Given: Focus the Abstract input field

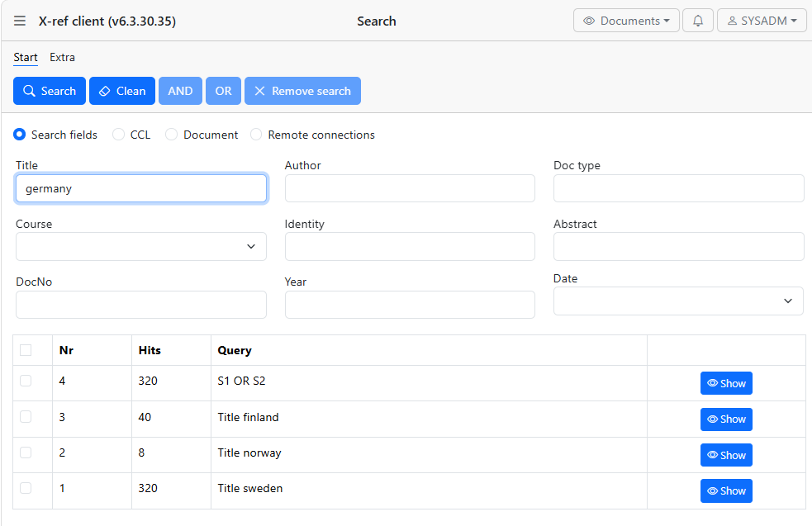Looking at the screenshot, I should click(x=678, y=246).
